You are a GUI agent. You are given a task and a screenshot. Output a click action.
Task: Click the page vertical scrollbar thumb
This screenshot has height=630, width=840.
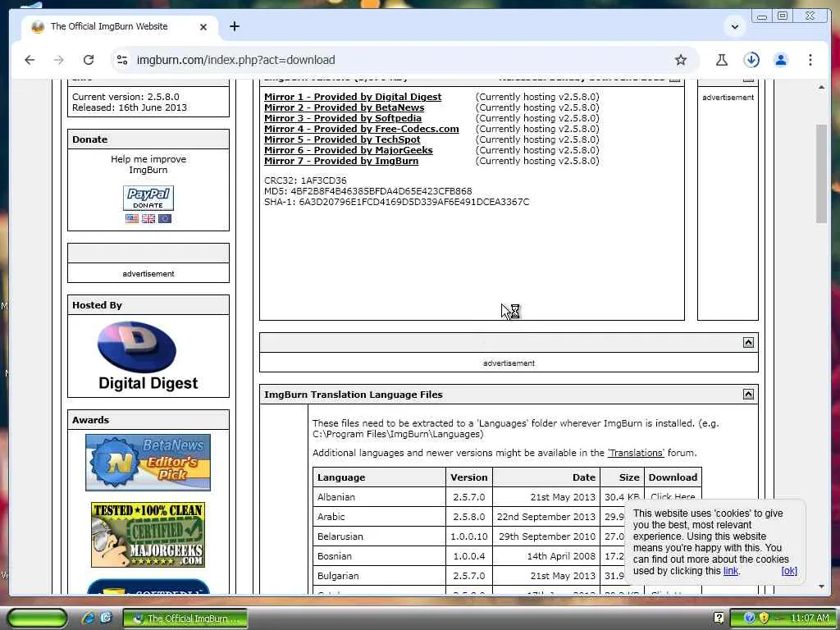[821, 173]
